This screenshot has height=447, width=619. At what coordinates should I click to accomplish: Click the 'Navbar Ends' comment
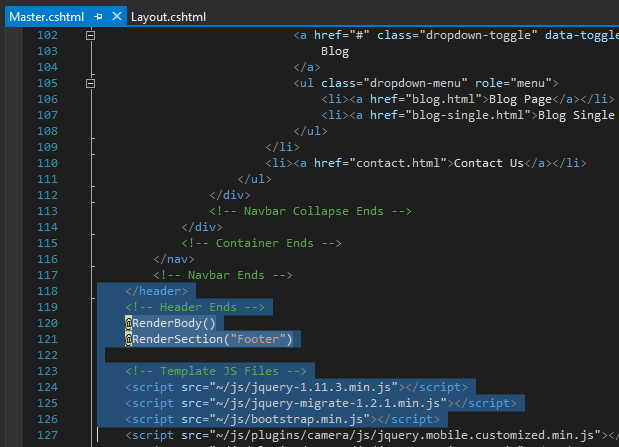coord(223,275)
